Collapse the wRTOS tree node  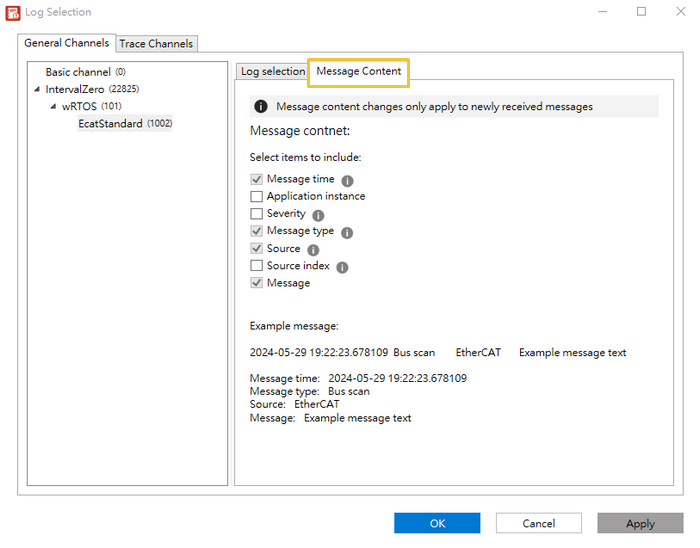click(x=54, y=106)
